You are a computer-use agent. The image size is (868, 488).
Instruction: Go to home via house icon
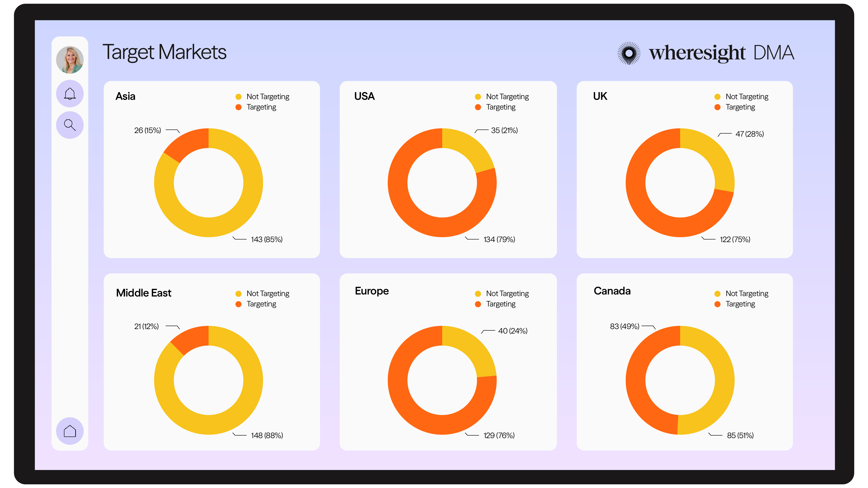click(70, 431)
